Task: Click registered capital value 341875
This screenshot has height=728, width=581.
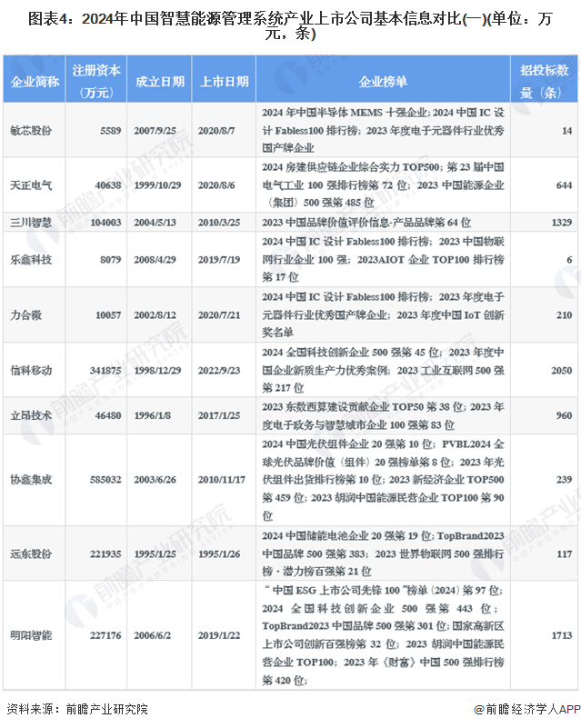Action: (105, 371)
